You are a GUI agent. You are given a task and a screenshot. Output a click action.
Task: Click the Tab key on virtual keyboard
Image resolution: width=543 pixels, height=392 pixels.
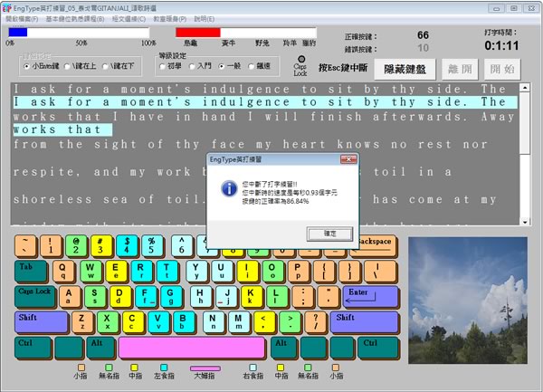[31, 272]
